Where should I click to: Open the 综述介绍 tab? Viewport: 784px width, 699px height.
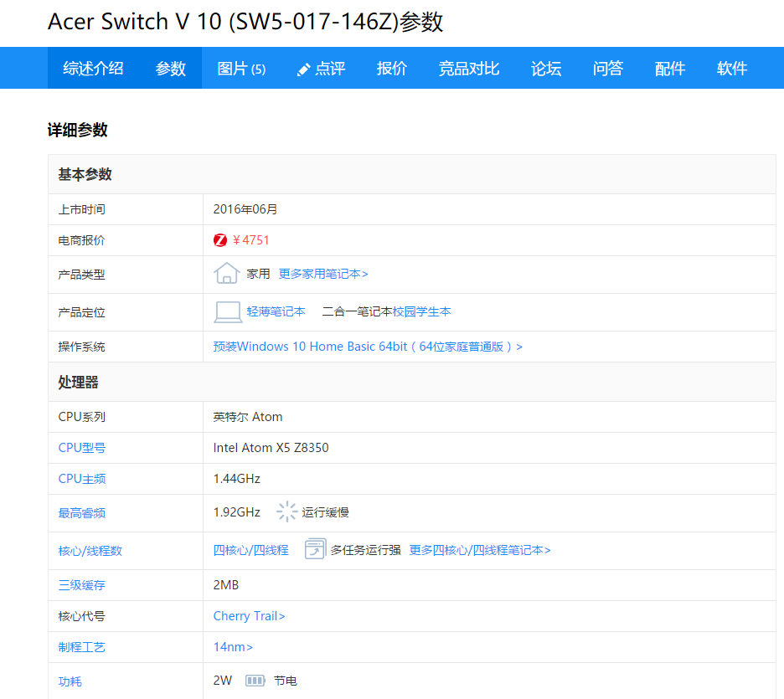tap(93, 68)
